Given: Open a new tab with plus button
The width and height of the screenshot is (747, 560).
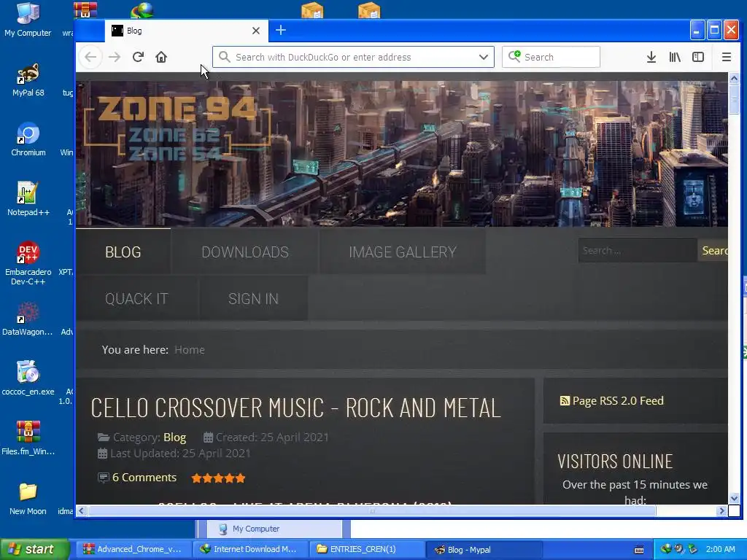Looking at the screenshot, I should [281, 30].
